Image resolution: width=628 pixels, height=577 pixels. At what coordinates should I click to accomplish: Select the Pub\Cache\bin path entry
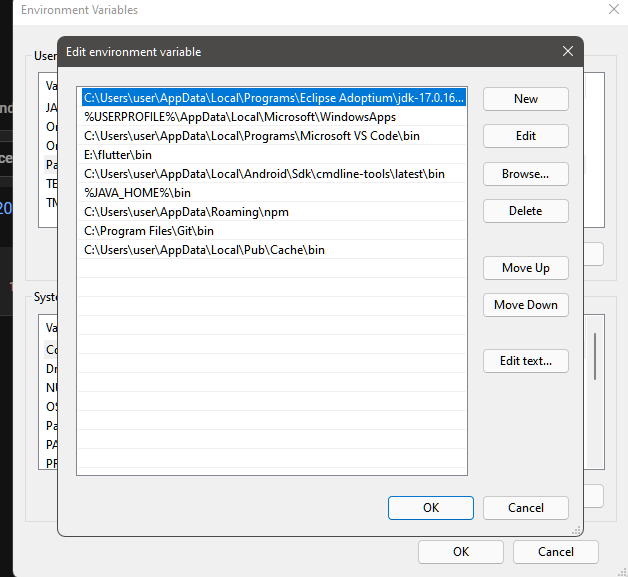click(x=204, y=250)
